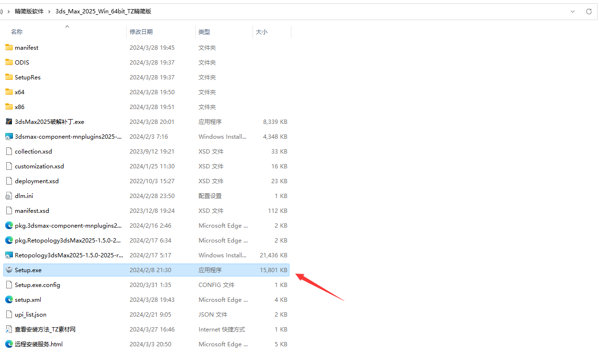
Task: Select the file name 'customization.xsd'
Action: click(39, 166)
